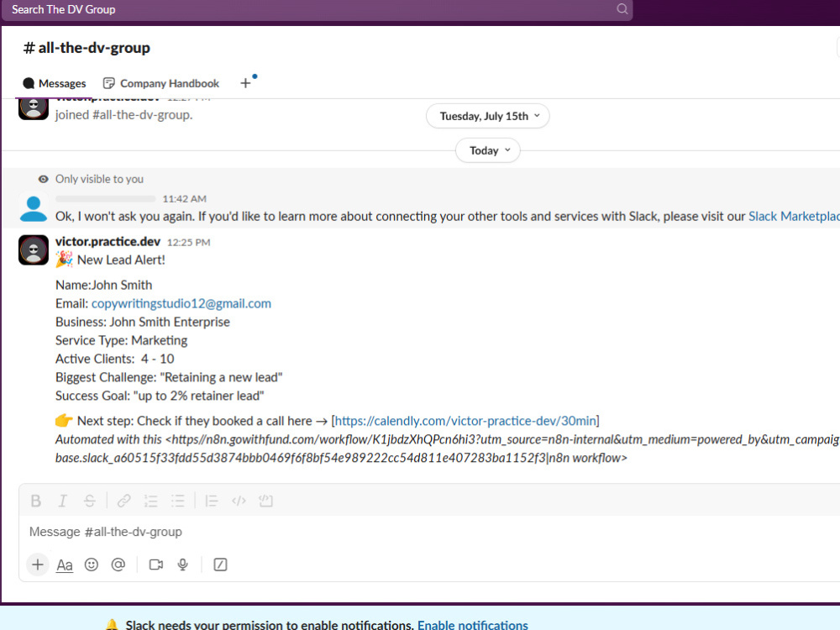Focus the Search The DV Group field
The width and height of the screenshot is (840, 630).
tap(317, 9)
